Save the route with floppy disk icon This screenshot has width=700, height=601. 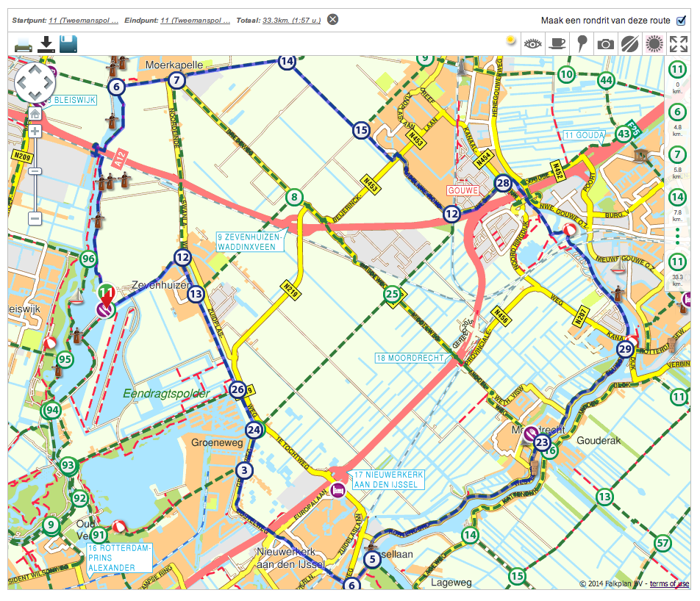(69, 44)
